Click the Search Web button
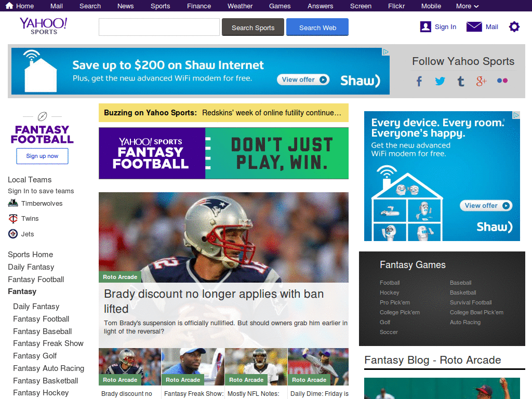 coord(317,27)
